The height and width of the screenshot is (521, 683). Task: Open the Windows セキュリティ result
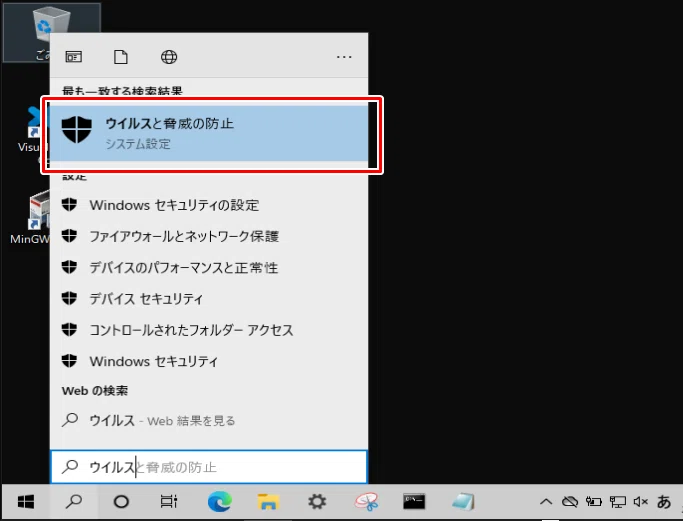209,361
